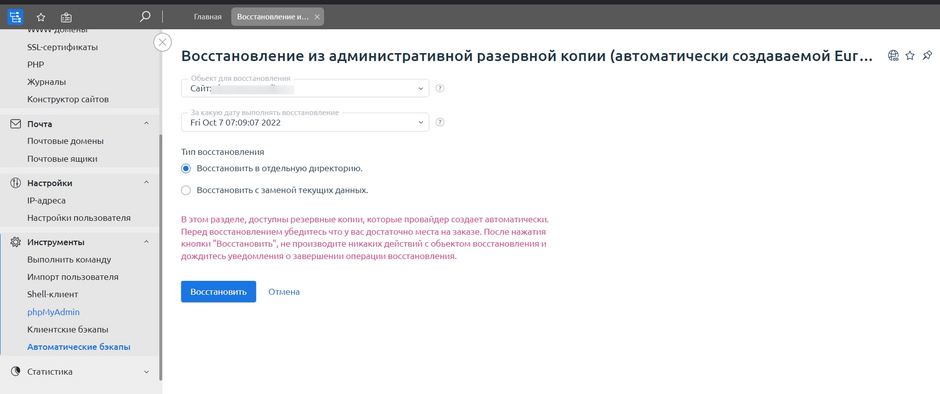Open Почтовые ящики
The image size is (940, 394).
pyautogui.click(x=62, y=159)
